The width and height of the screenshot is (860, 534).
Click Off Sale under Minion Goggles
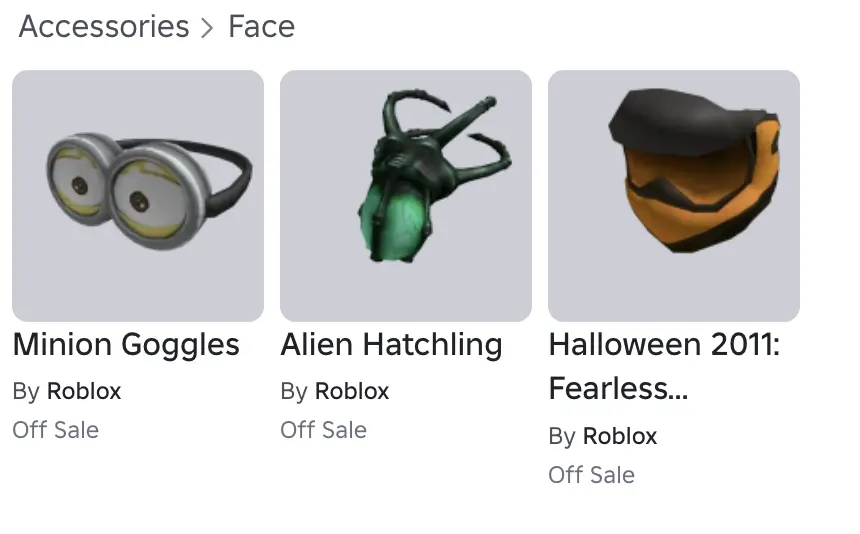click(x=56, y=430)
